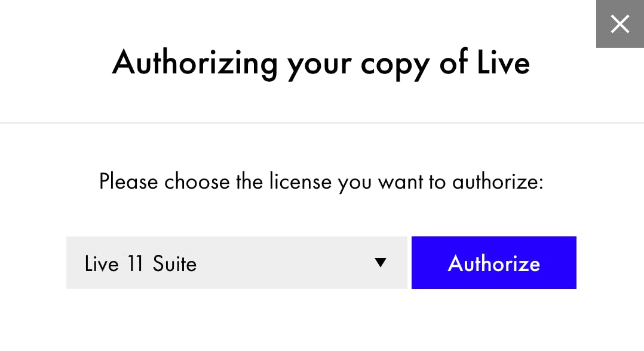Open the Live 11 Suite license dropdown

[237, 263]
